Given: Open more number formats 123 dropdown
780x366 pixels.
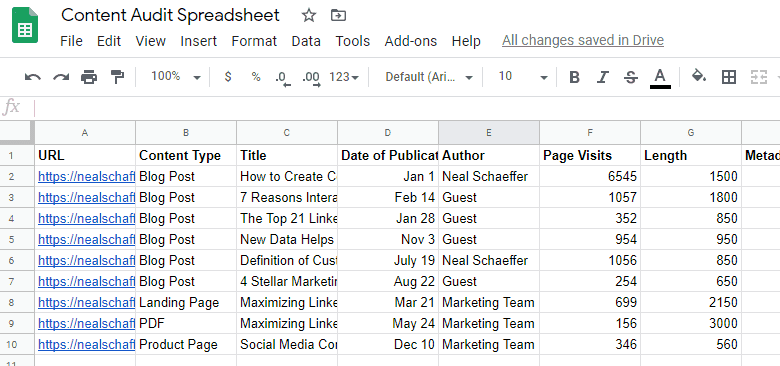Looking at the screenshot, I should click(x=344, y=77).
